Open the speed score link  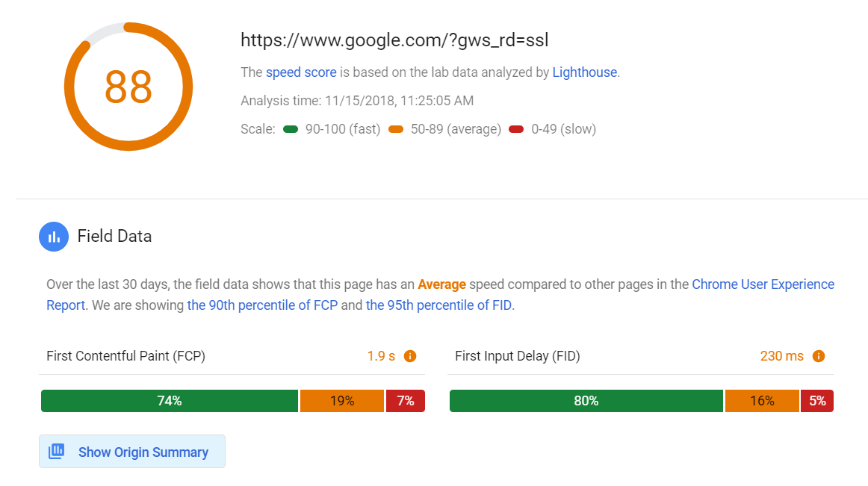[301, 72]
